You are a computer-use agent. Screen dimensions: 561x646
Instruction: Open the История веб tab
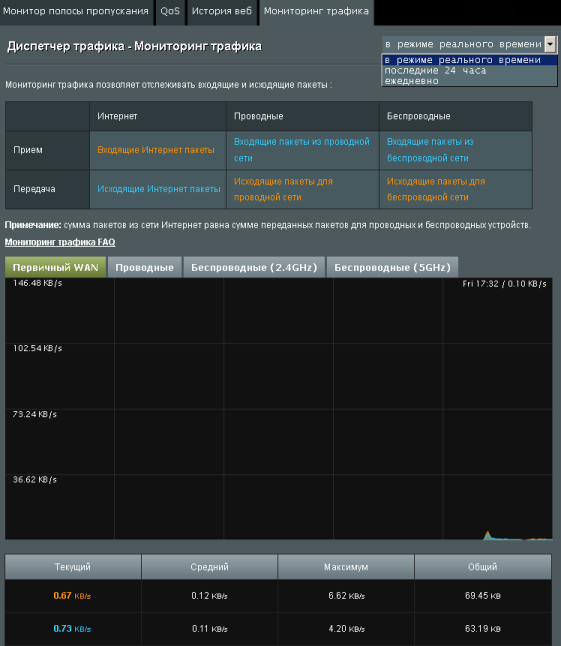(x=222, y=12)
